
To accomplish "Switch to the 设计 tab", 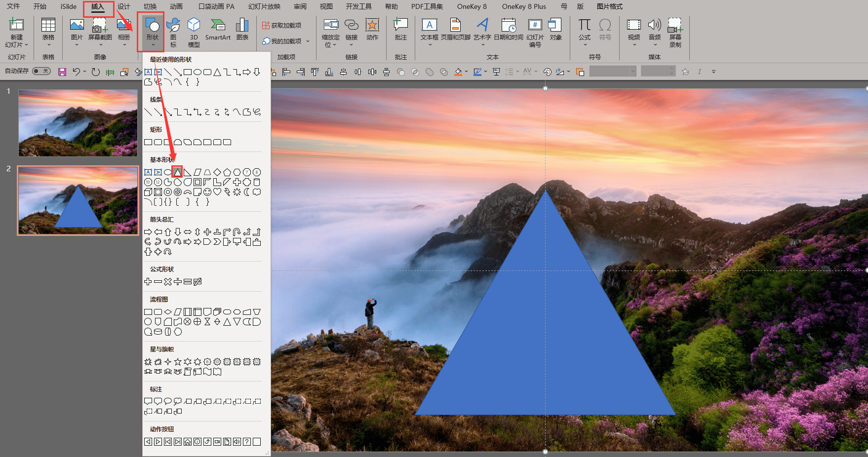I will (x=124, y=6).
